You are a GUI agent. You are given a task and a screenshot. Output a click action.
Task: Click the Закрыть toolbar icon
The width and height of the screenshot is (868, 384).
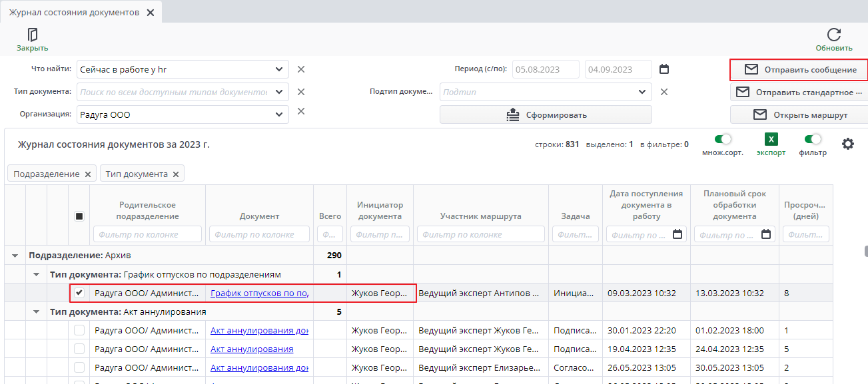coord(32,35)
